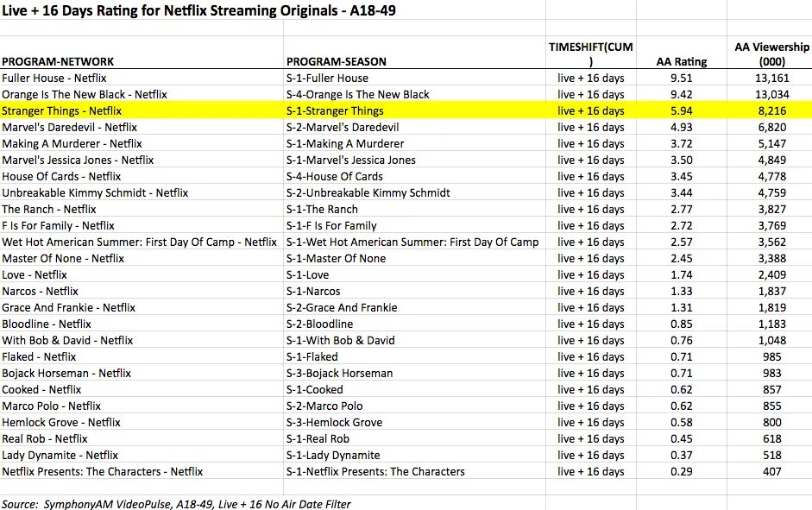
Task: Select the viewership value 857
Action: 771,390
